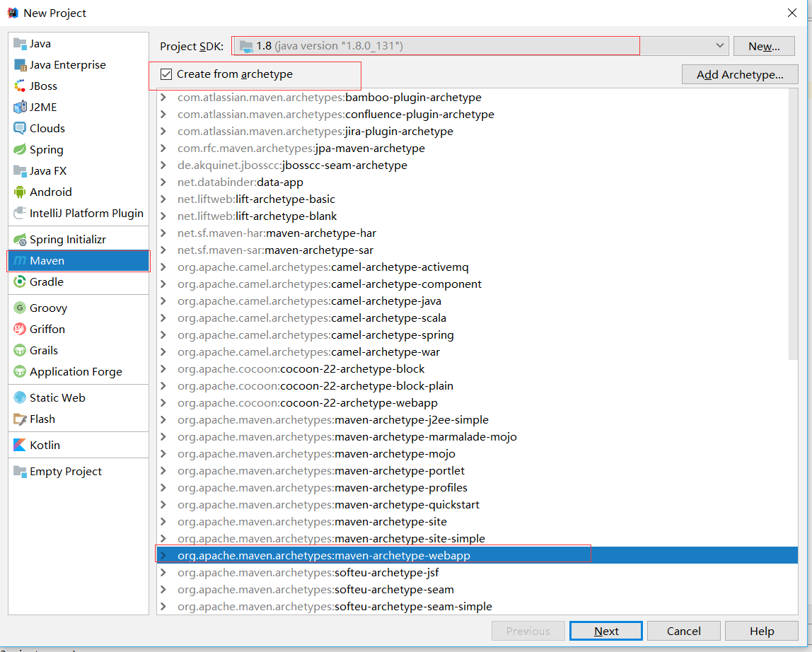Expand camel-archetype-activemq node

pos(163,267)
